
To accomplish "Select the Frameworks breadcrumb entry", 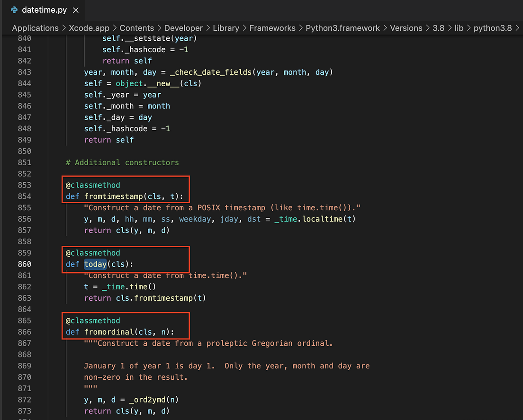I will pyautogui.click(x=272, y=28).
